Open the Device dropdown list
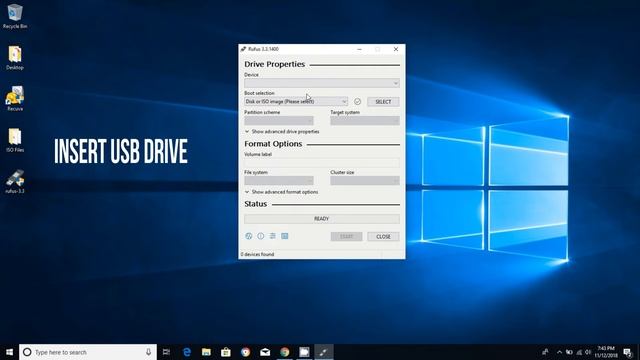640x360 pixels. [x=322, y=83]
